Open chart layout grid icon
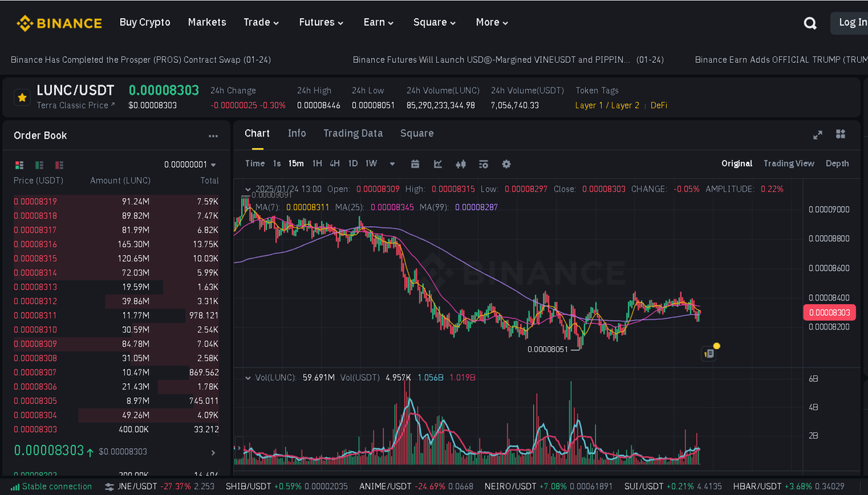The width and height of the screenshot is (868, 495). (x=841, y=134)
